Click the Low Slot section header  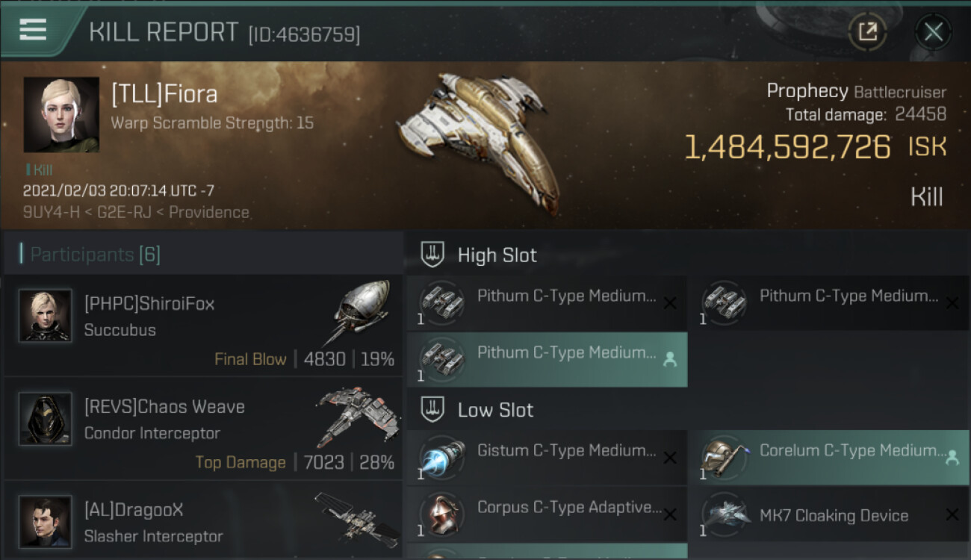(x=495, y=410)
